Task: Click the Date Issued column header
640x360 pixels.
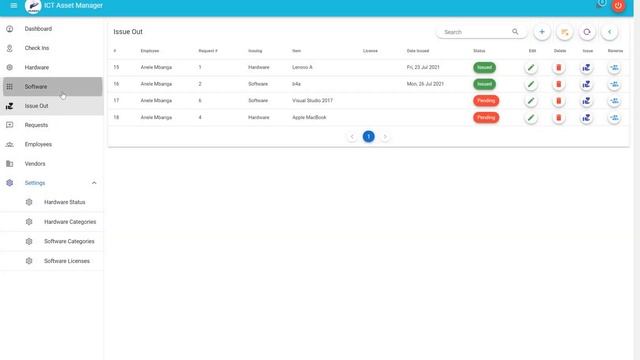Action: coord(418,51)
